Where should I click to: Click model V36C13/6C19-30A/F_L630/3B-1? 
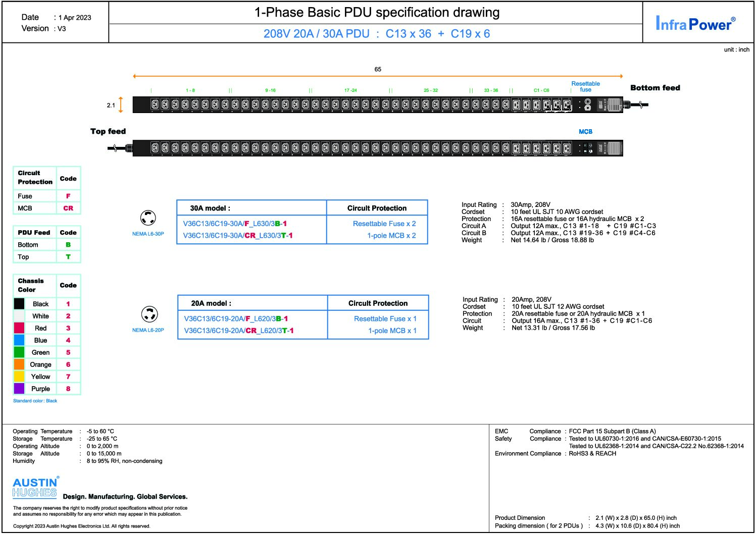(235, 224)
